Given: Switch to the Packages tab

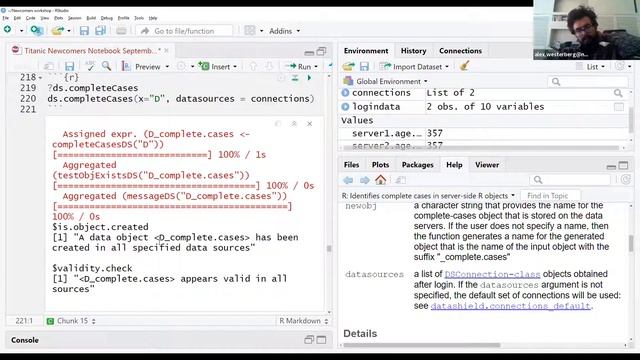Looking at the screenshot, I should pyautogui.click(x=417, y=165).
